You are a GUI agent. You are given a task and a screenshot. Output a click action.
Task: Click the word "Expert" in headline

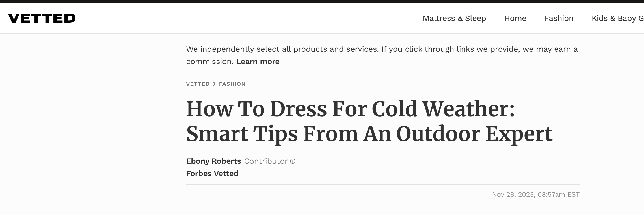519,134
